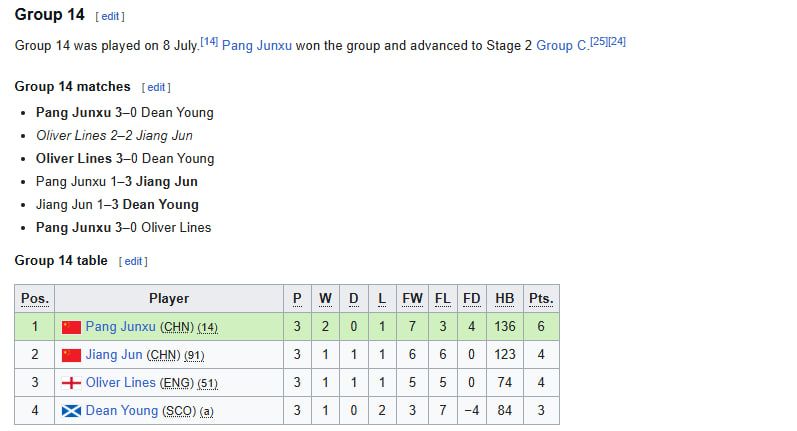Open citation reference 14
This screenshot has height=431, width=797.
tap(209, 41)
